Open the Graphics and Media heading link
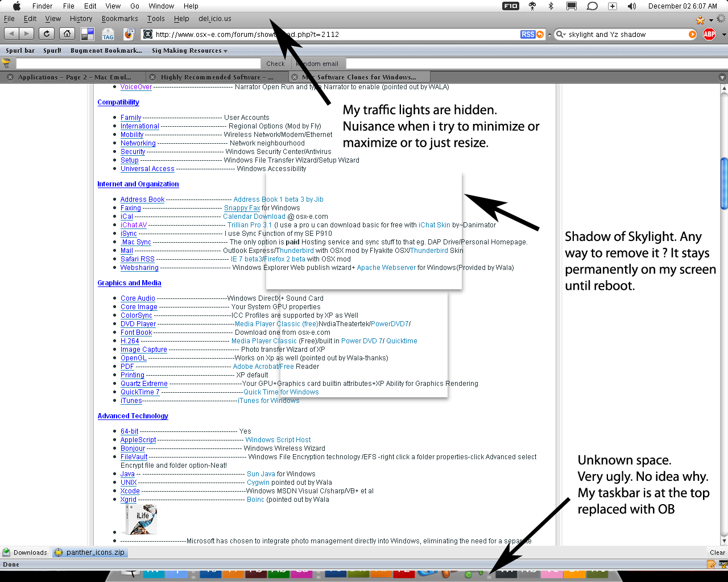 pos(129,283)
